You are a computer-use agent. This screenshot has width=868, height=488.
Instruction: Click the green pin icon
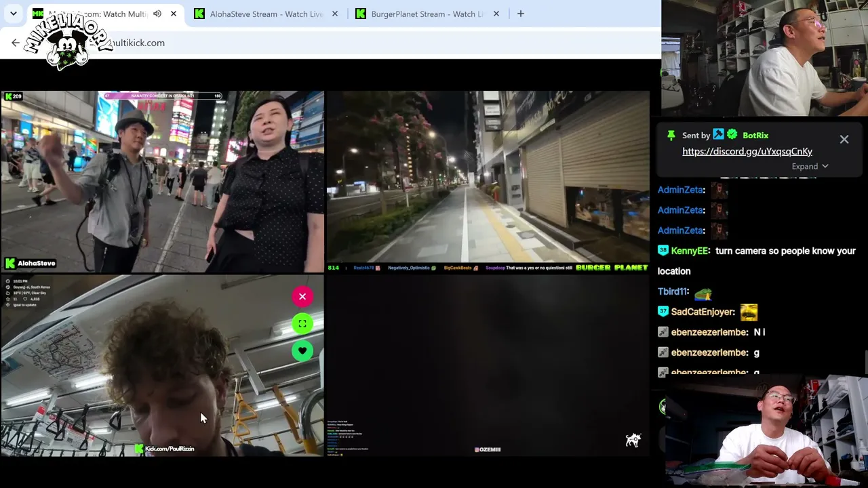click(x=671, y=136)
